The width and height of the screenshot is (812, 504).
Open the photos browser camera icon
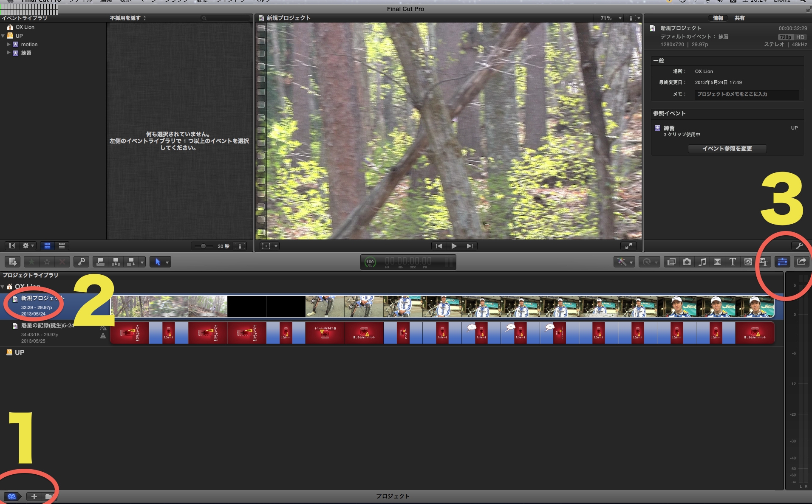687,262
